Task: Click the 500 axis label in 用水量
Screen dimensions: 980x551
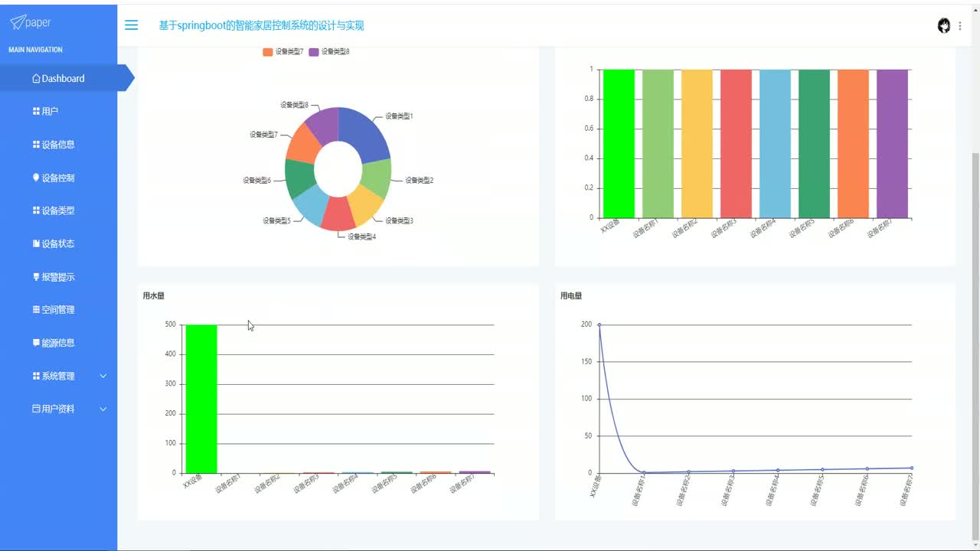Action: tap(171, 324)
